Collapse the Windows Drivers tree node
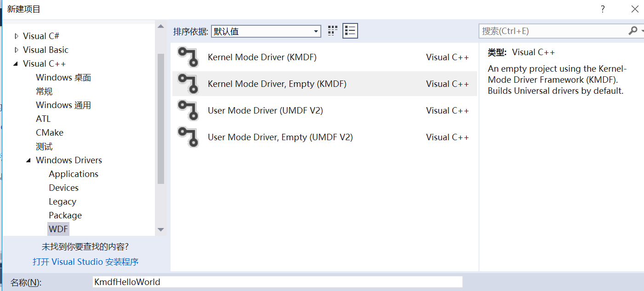This screenshot has width=644, height=291. (29, 160)
